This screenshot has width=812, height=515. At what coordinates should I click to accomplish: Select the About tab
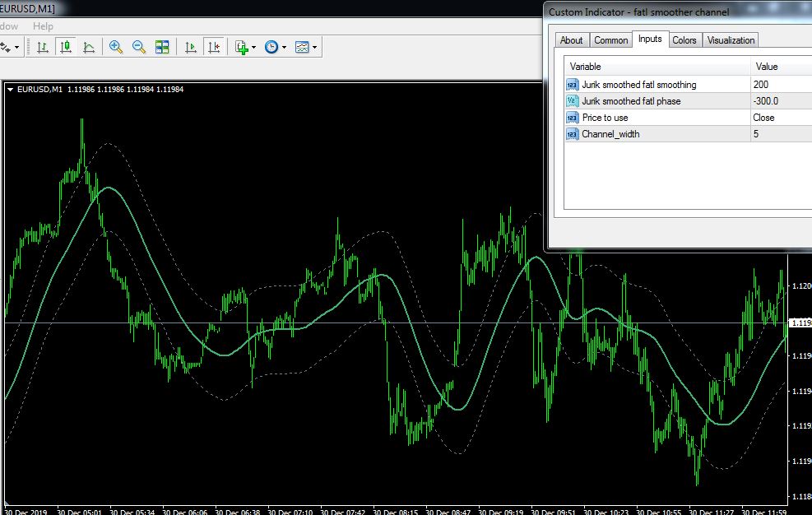571,39
